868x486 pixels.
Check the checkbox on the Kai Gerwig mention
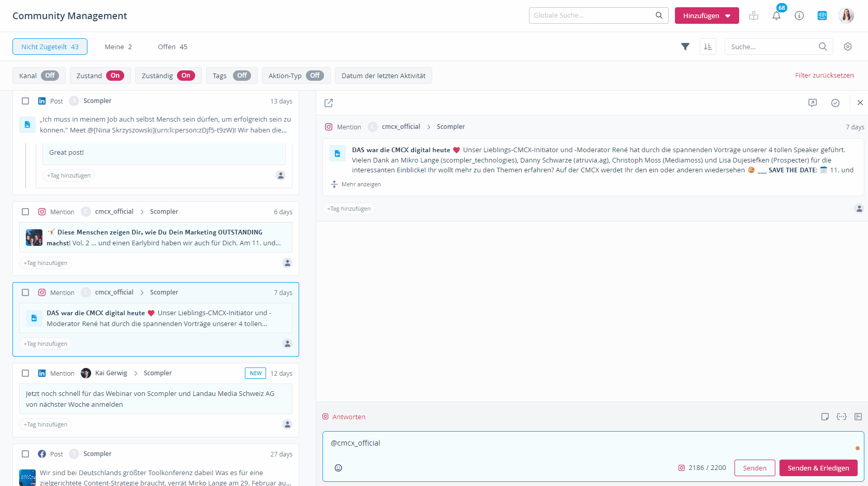pyautogui.click(x=25, y=373)
